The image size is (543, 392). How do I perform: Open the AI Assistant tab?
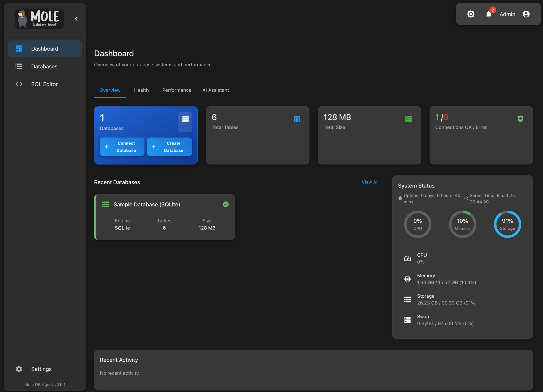216,90
